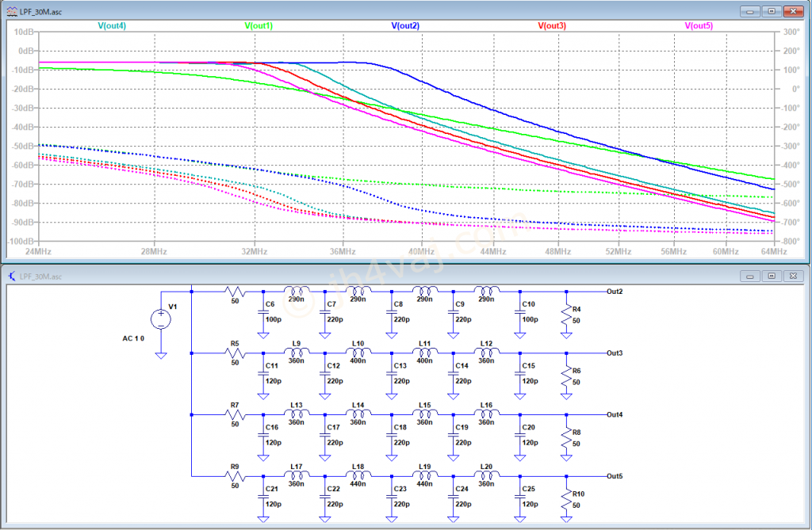Select capacitor C10 in the schematic
This screenshot has width=812, height=530.
pyautogui.click(x=520, y=313)
